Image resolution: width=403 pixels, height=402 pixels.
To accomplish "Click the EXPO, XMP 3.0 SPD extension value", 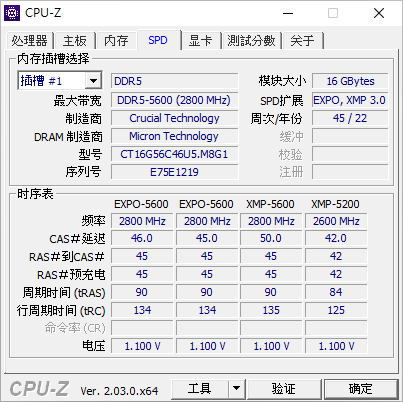I will point(350,100).
